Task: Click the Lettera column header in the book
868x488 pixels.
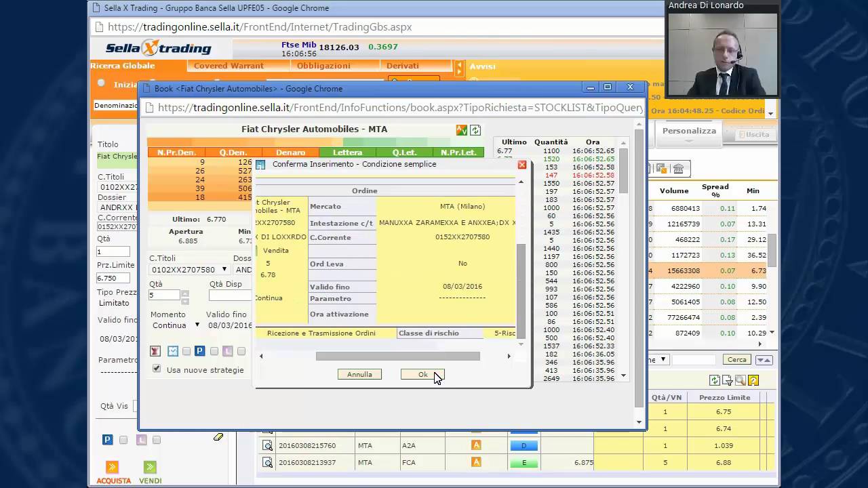Action: [347, 152]
